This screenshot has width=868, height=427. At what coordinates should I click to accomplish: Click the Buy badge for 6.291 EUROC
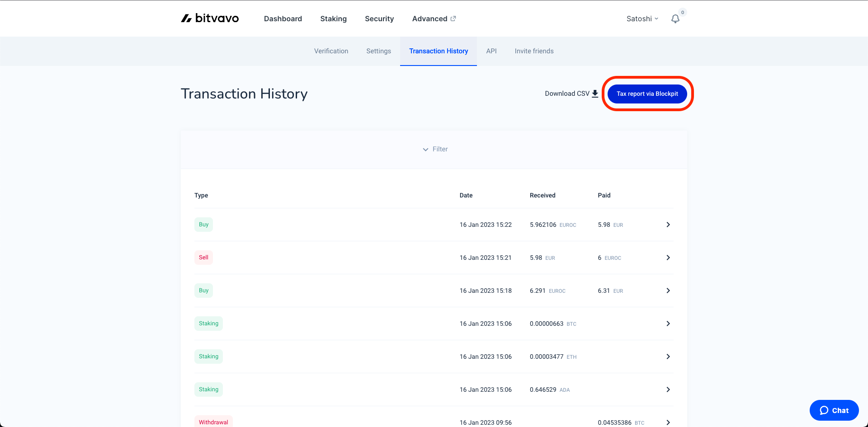[x=203, y=291]
